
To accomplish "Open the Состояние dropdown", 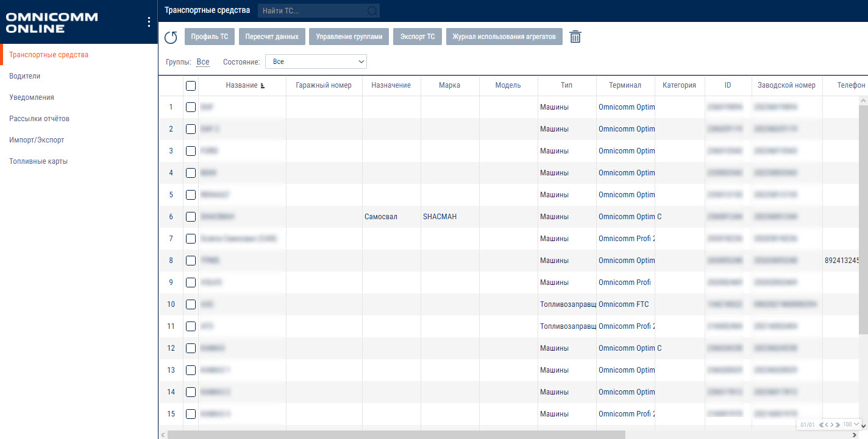I will pos(316,61).
